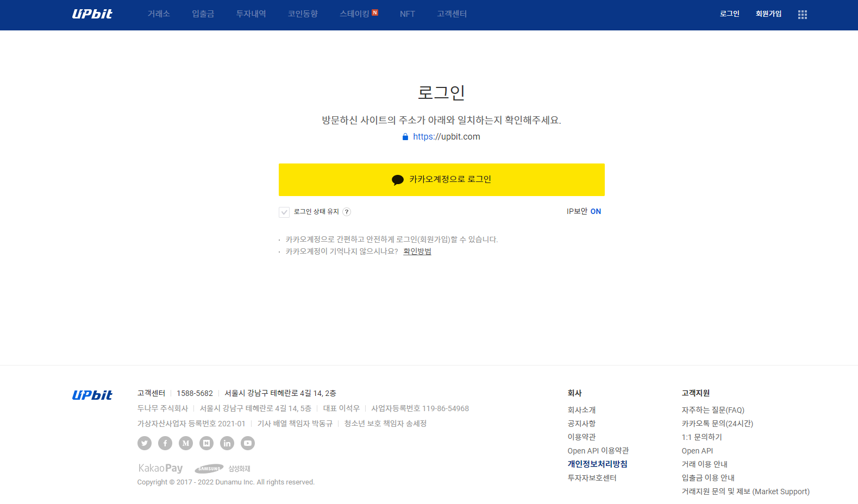Viewport: 858px width, 504px height.
Task: Open the 입출금 menu
Action: tap(203, 14)
